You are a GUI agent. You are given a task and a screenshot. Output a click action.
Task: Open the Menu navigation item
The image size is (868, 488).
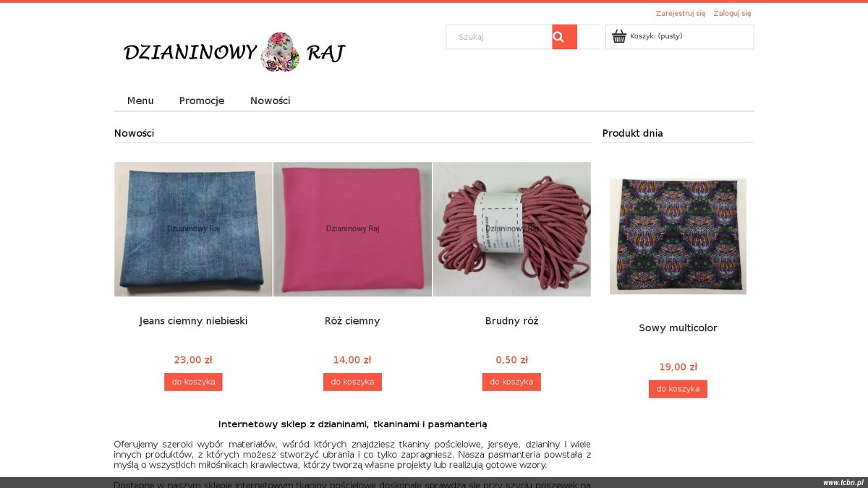pyautogui.click(x=140, y=100)
